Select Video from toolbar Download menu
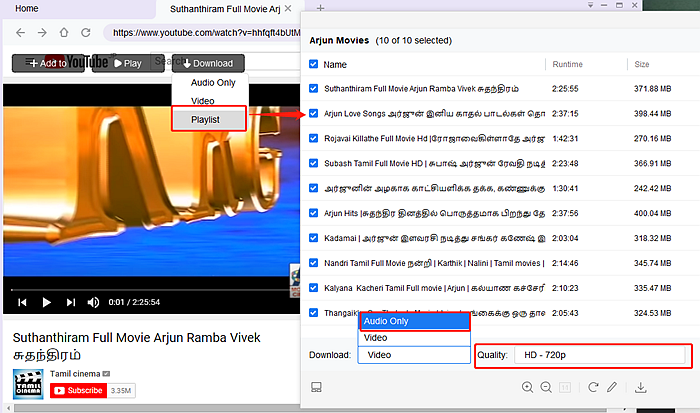Viewport: 700px width, 413px height. [x=203, y=101]
